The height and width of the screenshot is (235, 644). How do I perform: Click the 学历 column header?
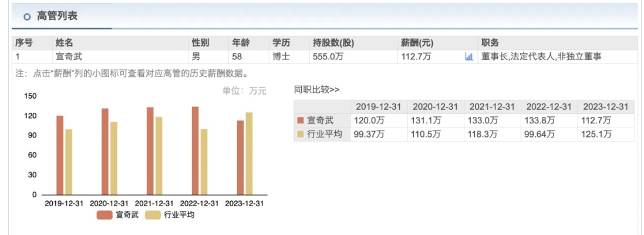tap(281, 43)
